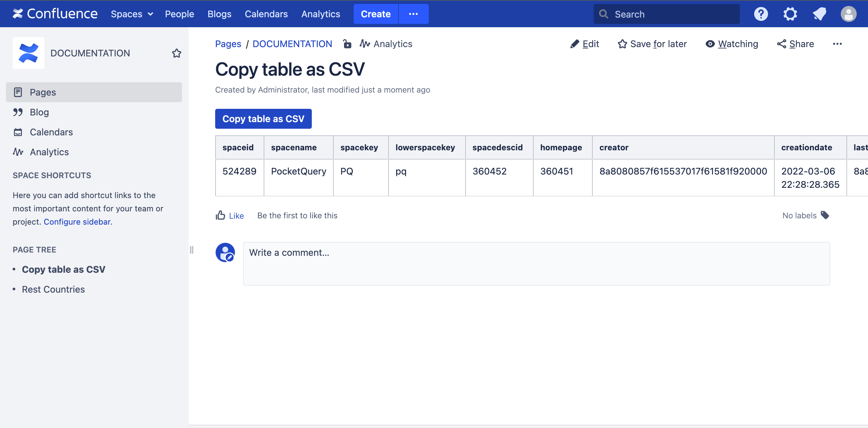868x428 pixels.
Task: Open the settings gear menu
Action: (790, 14)
